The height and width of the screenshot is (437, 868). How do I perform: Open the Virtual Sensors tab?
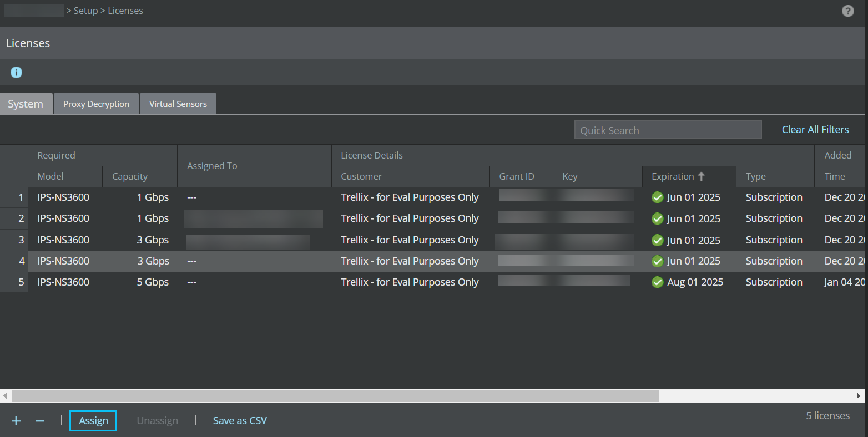(x=178, y=104)
